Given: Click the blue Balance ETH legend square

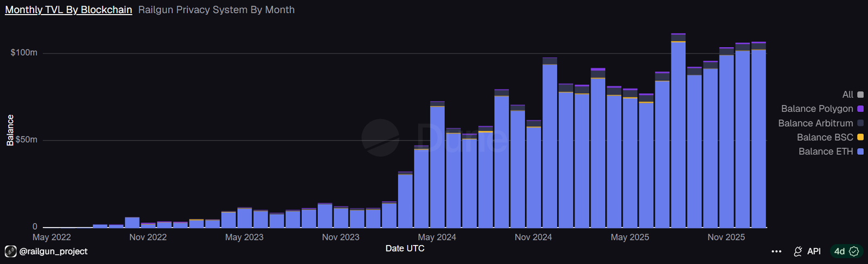Looking at the screenshot, I should (x=860, y=152).
